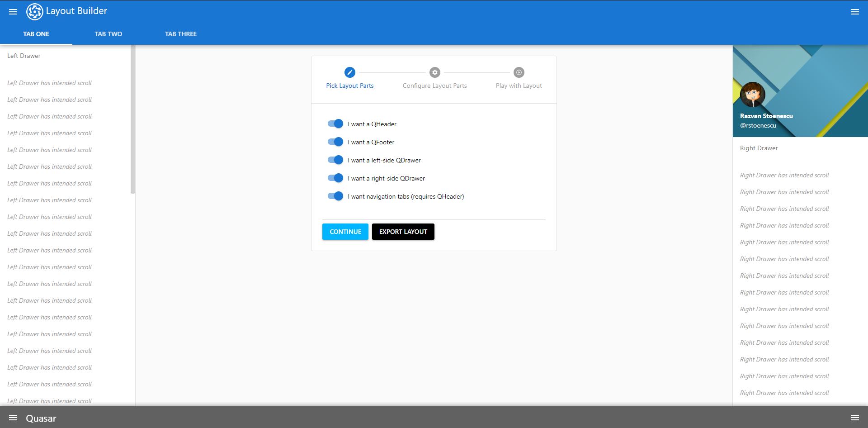Open the top-right hamburger menu
868x428 pixels.
point(855,11)
